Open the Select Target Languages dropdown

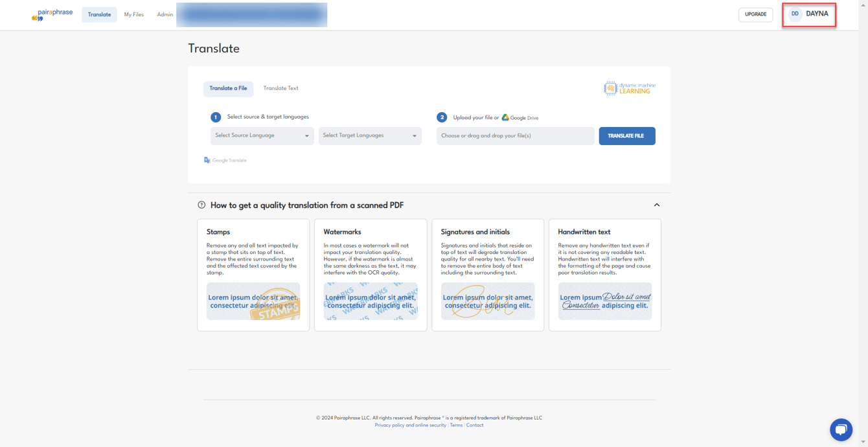[x=370, y=135]
